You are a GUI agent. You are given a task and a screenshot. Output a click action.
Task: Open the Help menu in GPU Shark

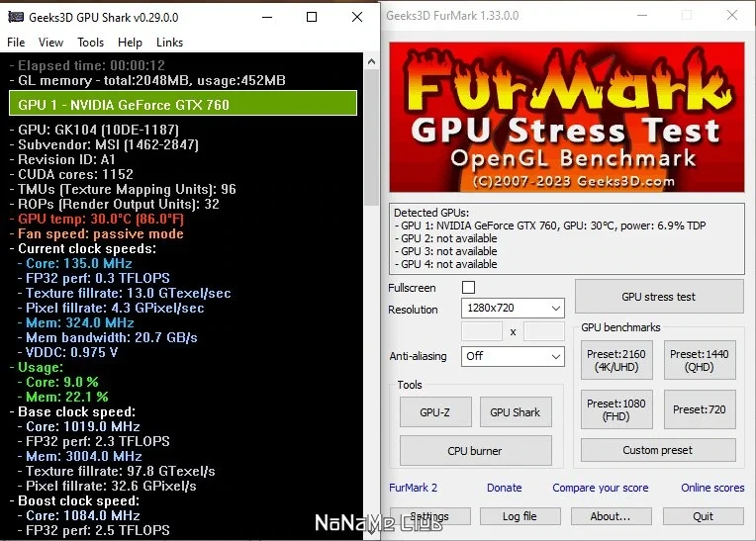[130, 43]
